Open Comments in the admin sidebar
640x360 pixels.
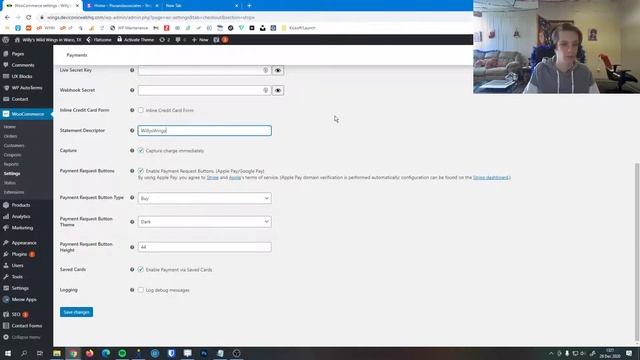click(23, 65)
